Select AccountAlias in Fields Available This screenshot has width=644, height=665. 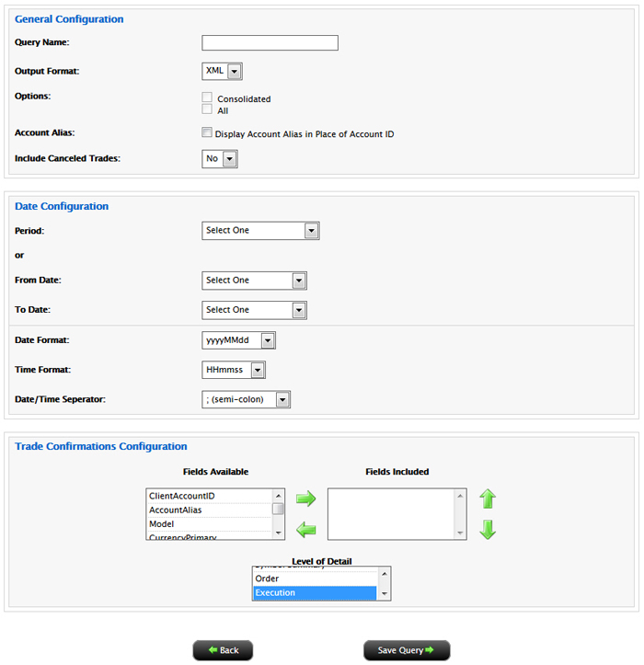(x=209, y=510)
